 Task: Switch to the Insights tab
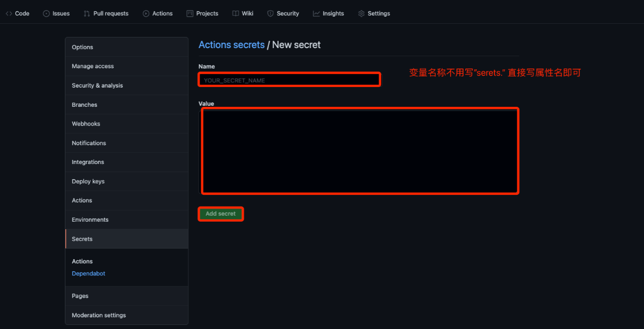point(332,13)
